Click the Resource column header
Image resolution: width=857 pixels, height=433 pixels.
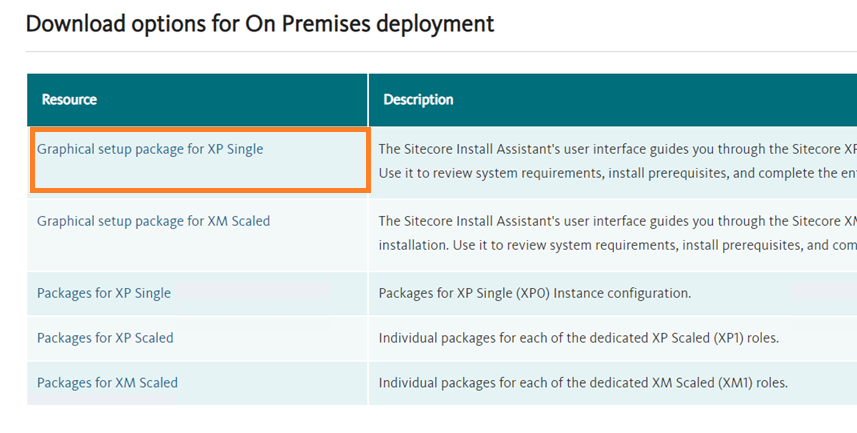[69, 100]
